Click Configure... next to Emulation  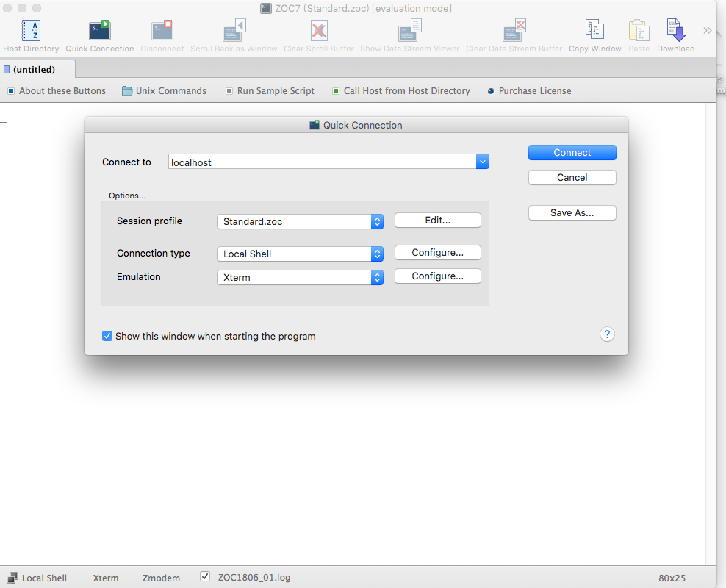tap(437, 276)
